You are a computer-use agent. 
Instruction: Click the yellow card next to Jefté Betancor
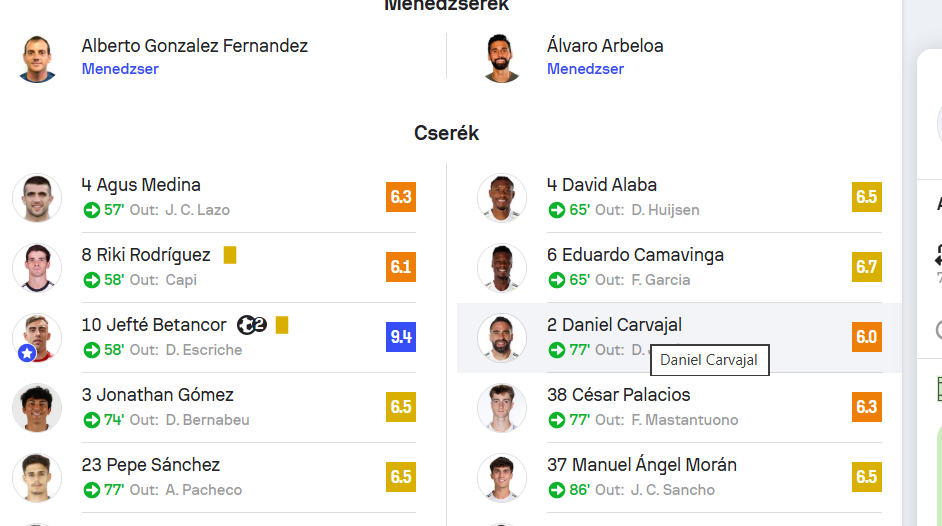[282, 325]
